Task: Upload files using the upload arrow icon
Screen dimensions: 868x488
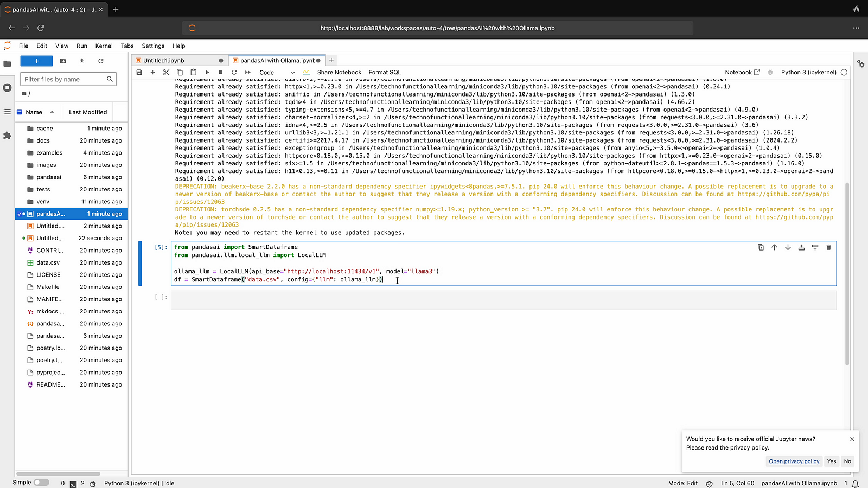Action: pos(82,61)
